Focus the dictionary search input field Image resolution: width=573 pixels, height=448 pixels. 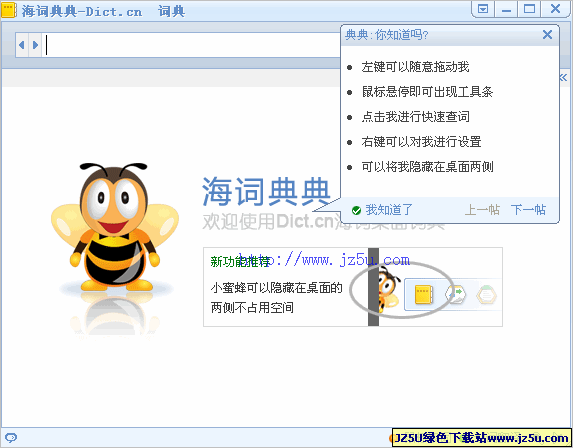pyautogui.click(x=191, y=45)
